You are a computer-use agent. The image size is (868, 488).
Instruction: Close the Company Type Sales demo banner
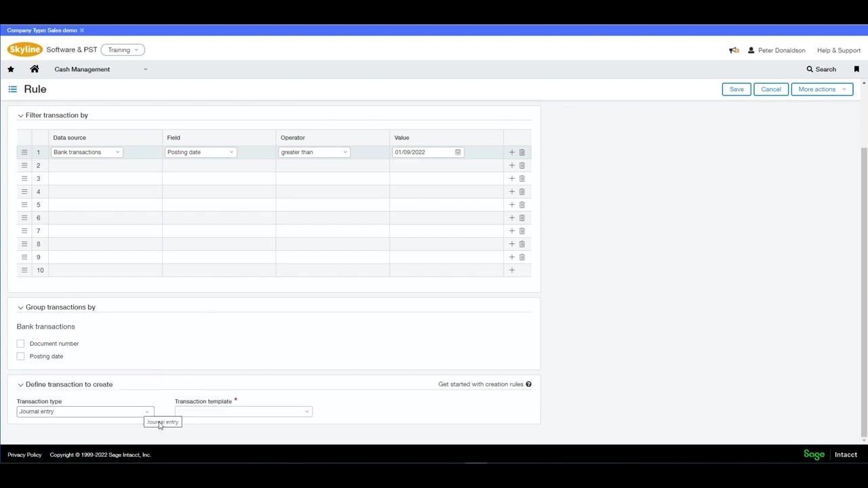point(82,30)
